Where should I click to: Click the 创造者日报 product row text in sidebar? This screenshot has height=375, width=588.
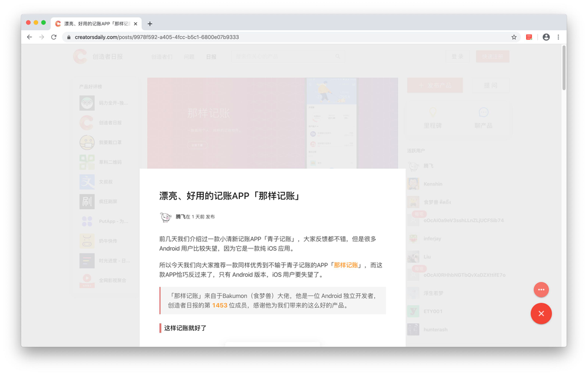coord(111,123)
